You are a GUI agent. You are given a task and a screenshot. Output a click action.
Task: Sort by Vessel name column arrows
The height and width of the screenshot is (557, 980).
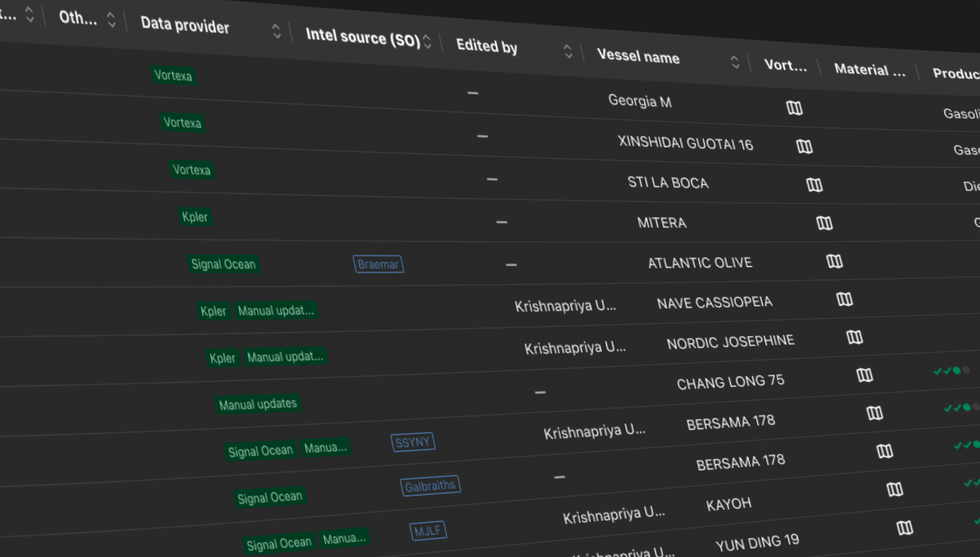point(735,62)
